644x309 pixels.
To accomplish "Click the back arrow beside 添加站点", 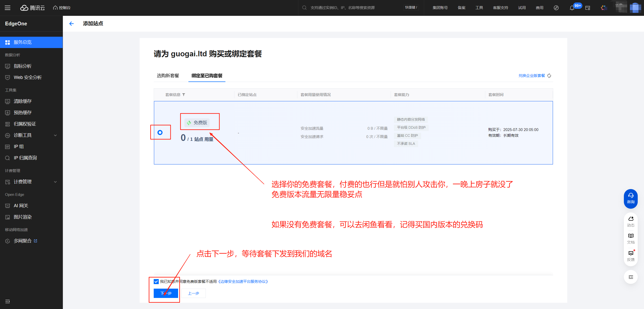I will pyautogui.click(x=71, y=24).
